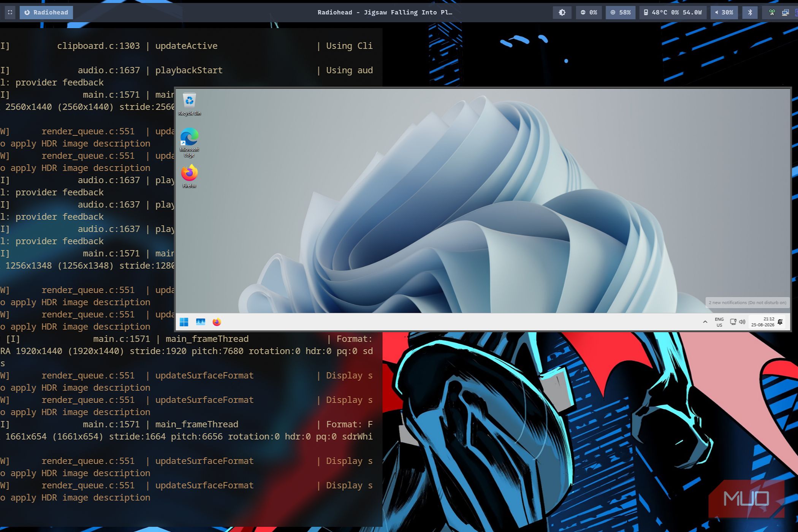The width and height of the screenshot is (798, 532).
Task: Click the '2 new notifications' tooltip
Action: (747, 302)
